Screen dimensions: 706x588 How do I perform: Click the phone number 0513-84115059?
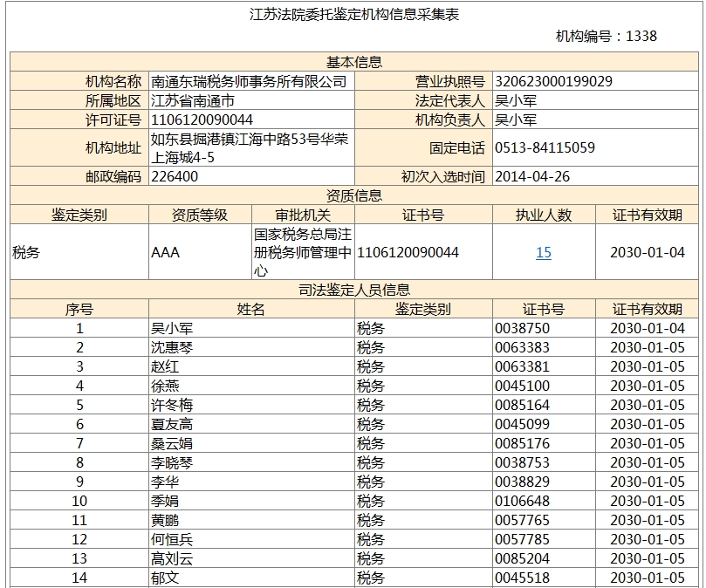point(545,147)
